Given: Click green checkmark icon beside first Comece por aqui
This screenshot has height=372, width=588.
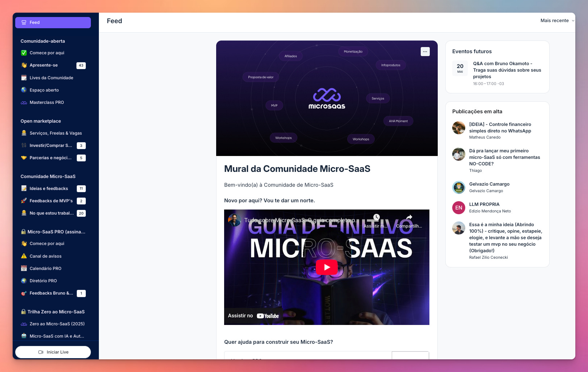Looking at the screenshot, I should [x=24, y=53].
